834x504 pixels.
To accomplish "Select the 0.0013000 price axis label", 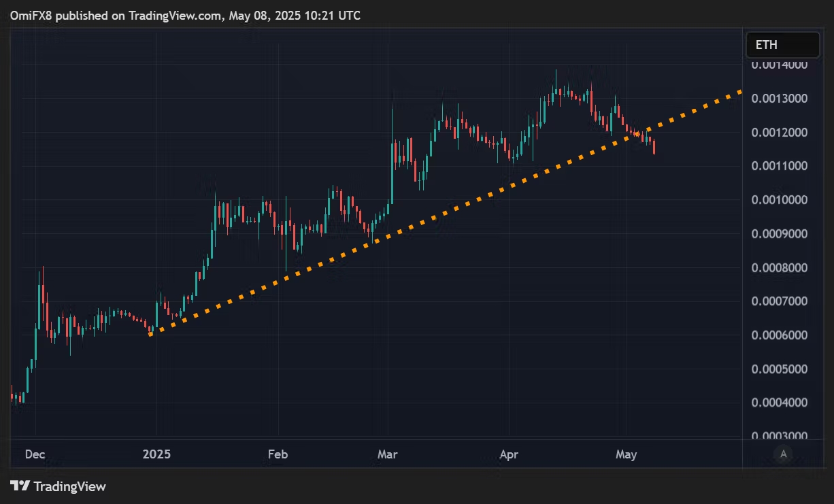I will click(x=779, y=99).
